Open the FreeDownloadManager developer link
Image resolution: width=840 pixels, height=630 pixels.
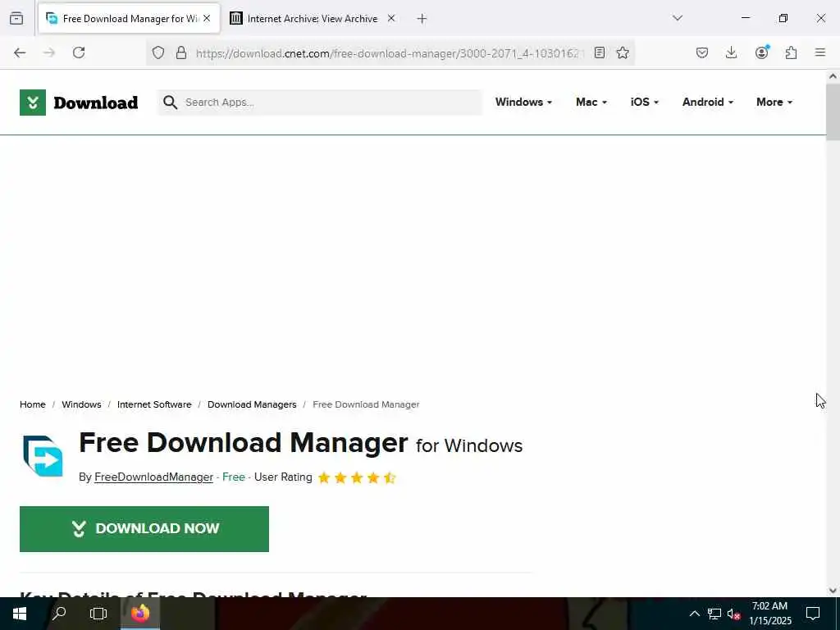click(153, 477)
